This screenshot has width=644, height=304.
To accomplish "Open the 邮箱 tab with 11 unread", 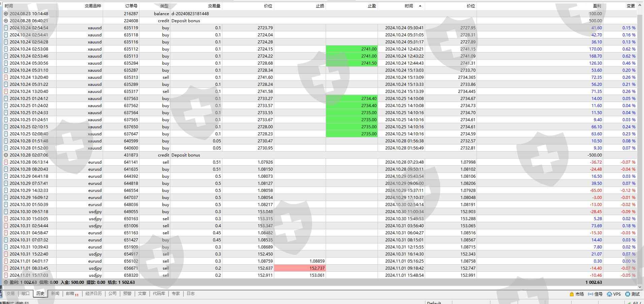I will (72, 294).
